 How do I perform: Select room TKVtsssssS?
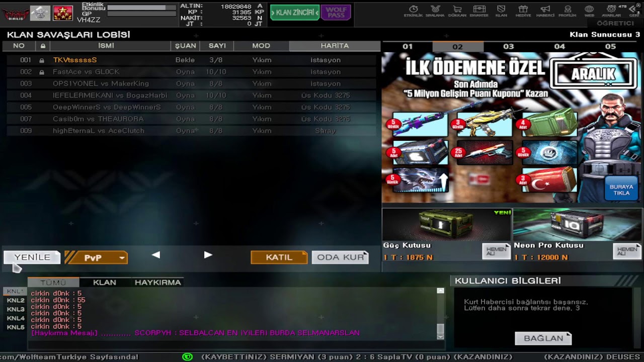[x=191, y=60]
